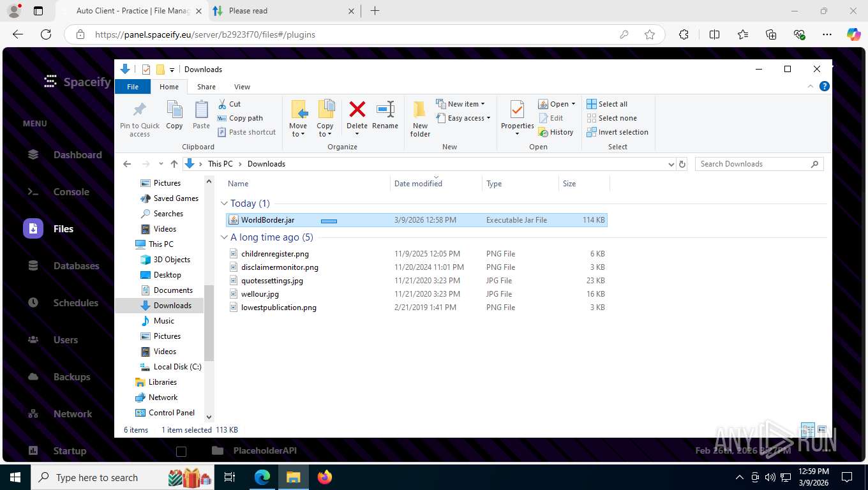
Task: Open Task View on taskbar
Action: point(230,477)
